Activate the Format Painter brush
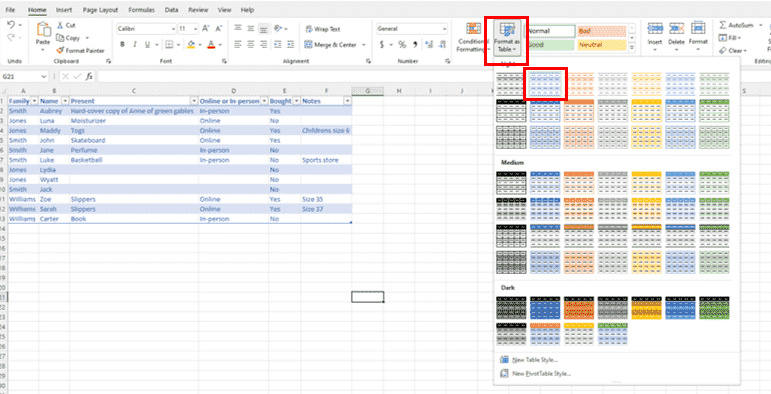Screen dimensions: 771x394 (x=60, y=51)
